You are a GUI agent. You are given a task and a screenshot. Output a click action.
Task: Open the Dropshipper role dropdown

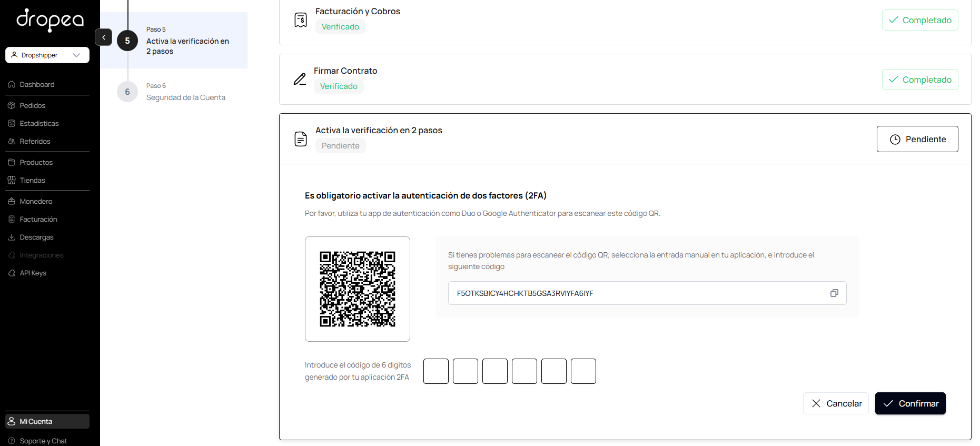[47, 55]
